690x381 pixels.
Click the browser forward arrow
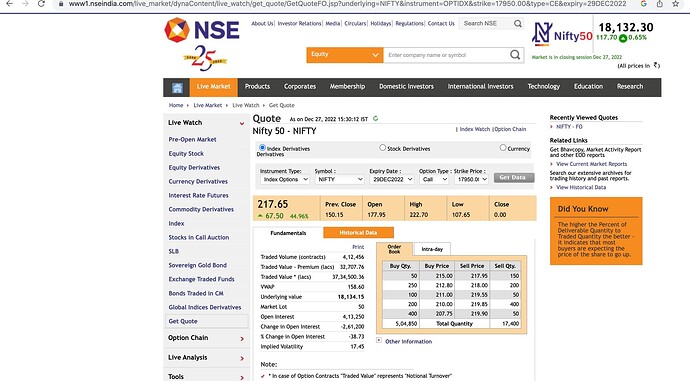click(x=25, y=4)
